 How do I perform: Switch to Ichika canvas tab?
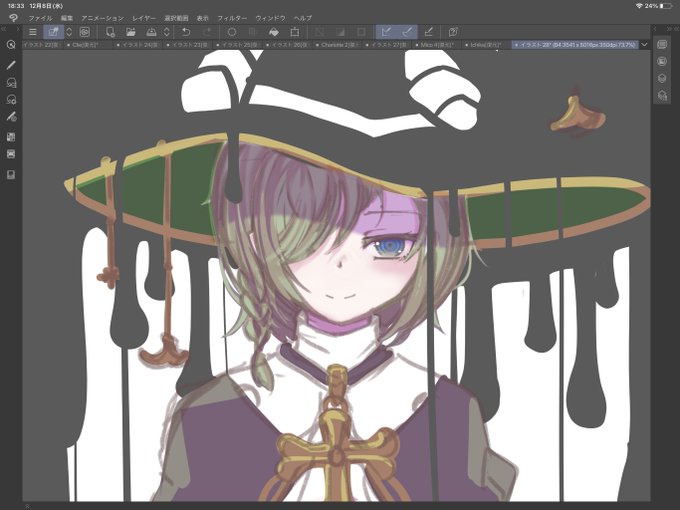(x=487, y=45)
